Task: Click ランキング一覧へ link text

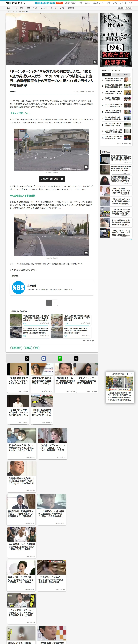Action: [x=123, y=144]
